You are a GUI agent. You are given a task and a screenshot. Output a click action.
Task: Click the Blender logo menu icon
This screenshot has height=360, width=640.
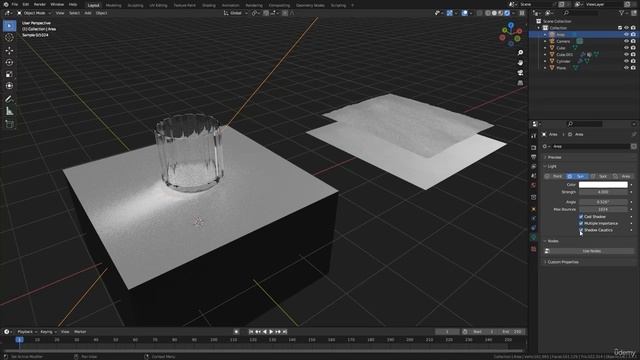click(6, 4)
